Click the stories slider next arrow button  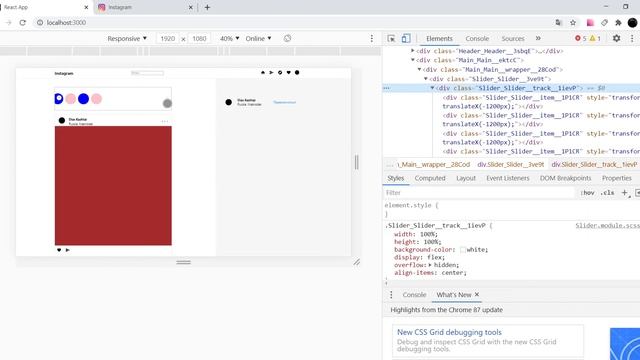tap(167, 103)
